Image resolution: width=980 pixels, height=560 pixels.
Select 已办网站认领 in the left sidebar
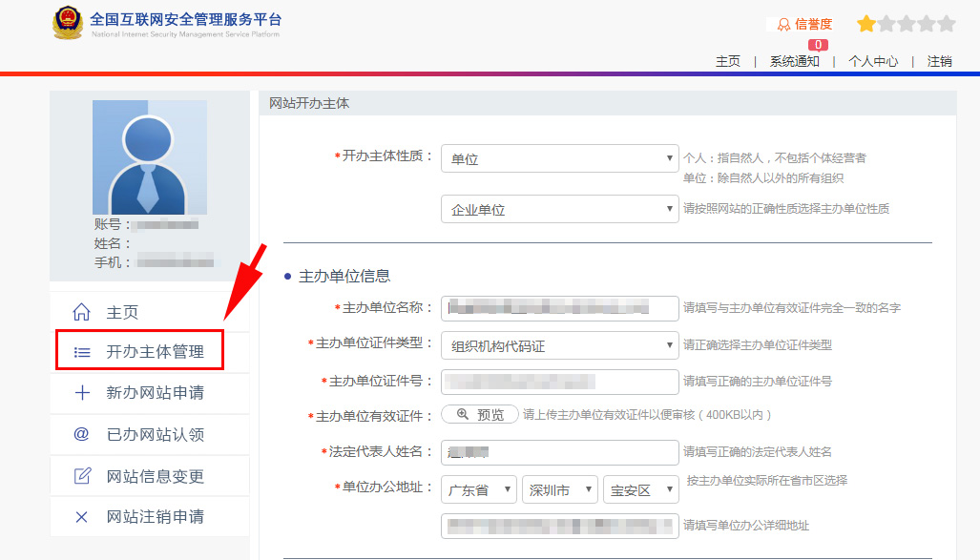[x=150, y=434]
